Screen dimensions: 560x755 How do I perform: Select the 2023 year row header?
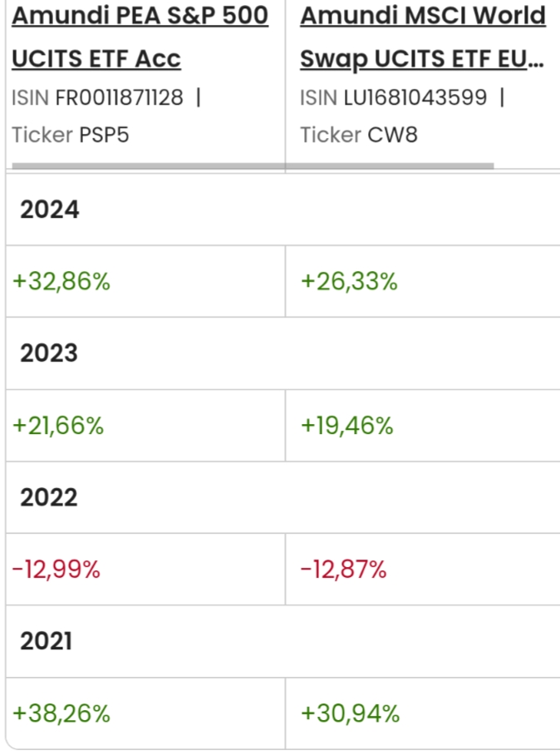coord(49,353)
